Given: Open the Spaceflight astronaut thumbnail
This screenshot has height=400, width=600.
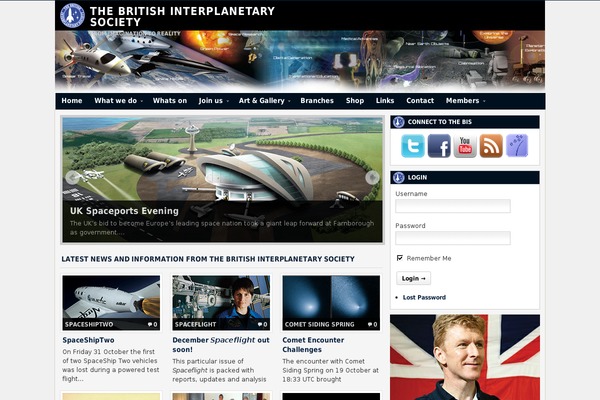Looking at the screenshot, I should pos(221,303).
